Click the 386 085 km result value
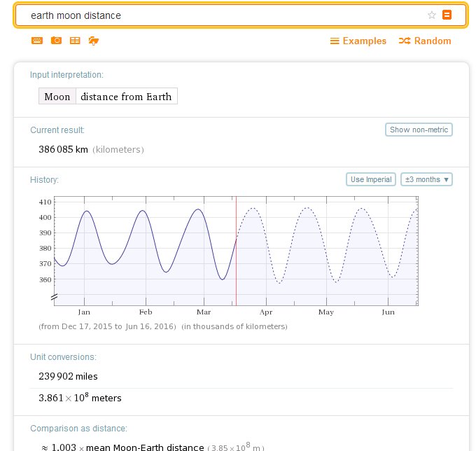This screenshot has width=476, height=451. pos(63,149)
